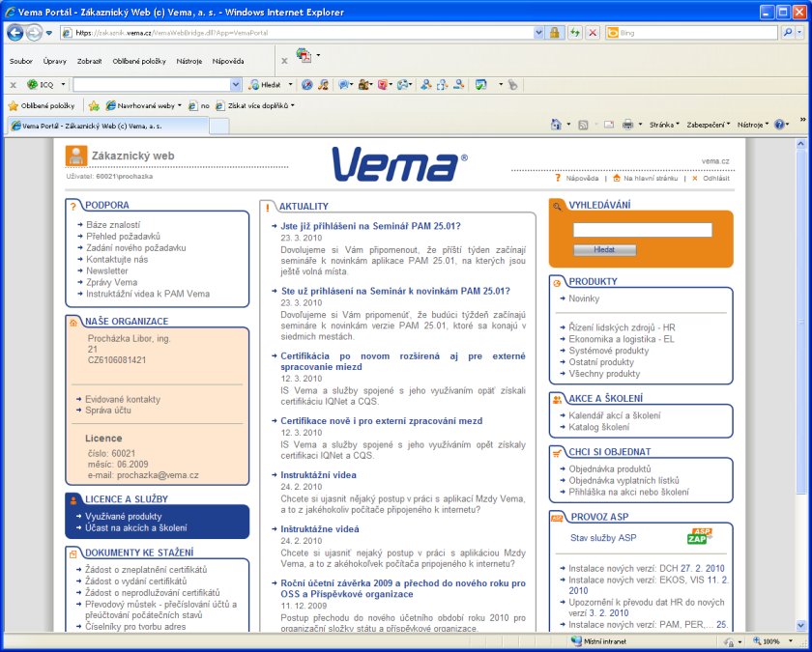Click the zoom magnifier icon in status bar
The width and height of the screenshot is (812, 652).
tap(757, 641)
